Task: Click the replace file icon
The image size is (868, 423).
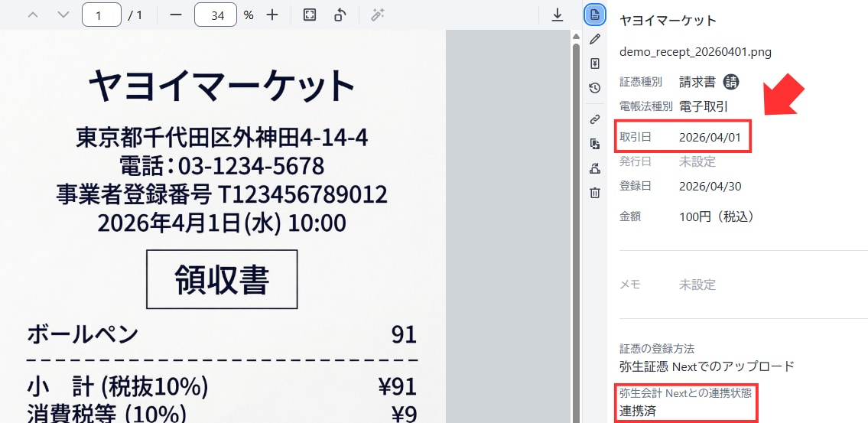Action: click(x=594, y=144)
